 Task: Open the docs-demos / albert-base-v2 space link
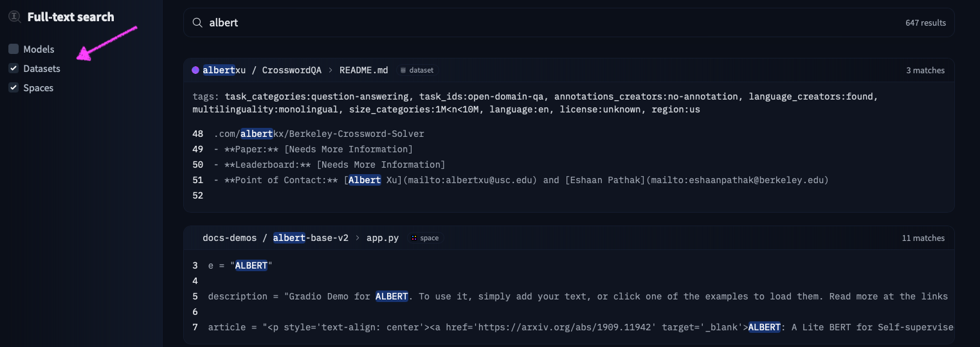tap(275, 238)
